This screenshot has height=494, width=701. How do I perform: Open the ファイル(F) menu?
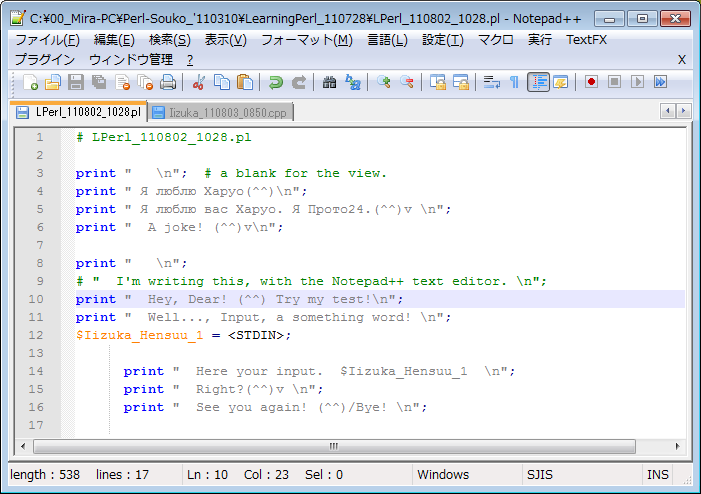click(47, 40)
